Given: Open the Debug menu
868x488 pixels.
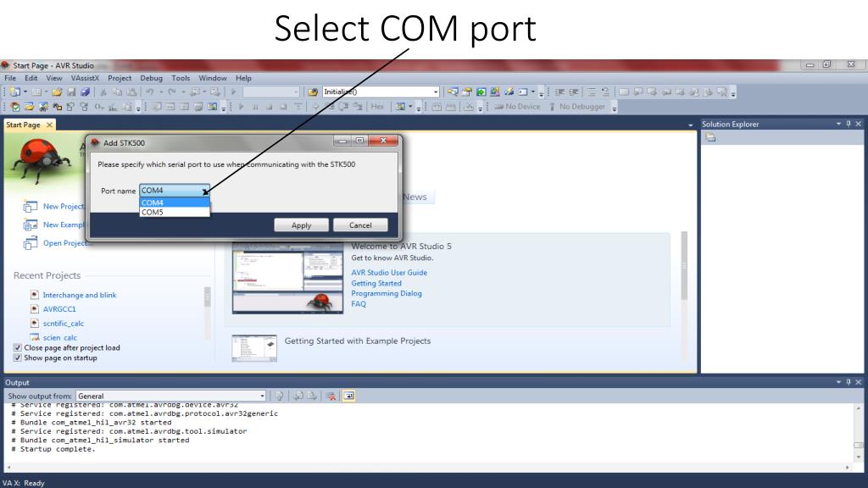Looking at the screenshot, I should pos(151,78).
